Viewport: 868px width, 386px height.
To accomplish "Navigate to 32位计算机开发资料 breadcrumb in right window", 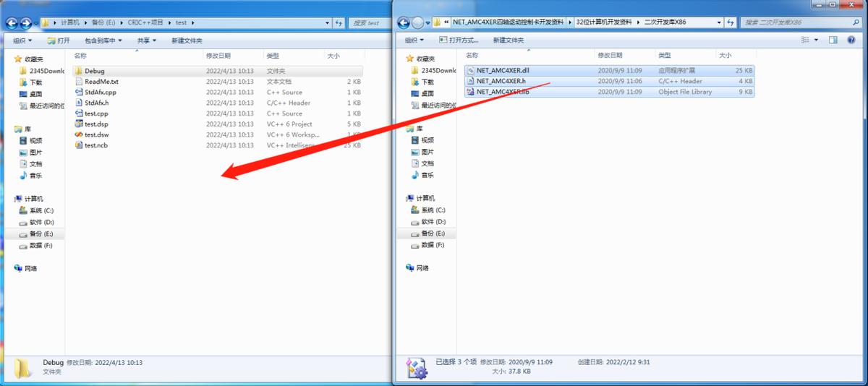I will pyautogui.click(x=603, y=22).
